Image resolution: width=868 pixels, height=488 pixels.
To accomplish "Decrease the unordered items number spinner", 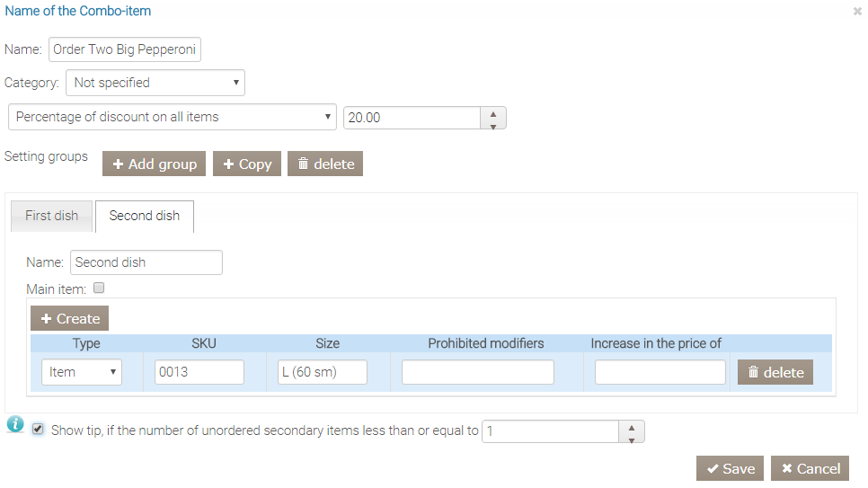I will click(x=632, y=438).
